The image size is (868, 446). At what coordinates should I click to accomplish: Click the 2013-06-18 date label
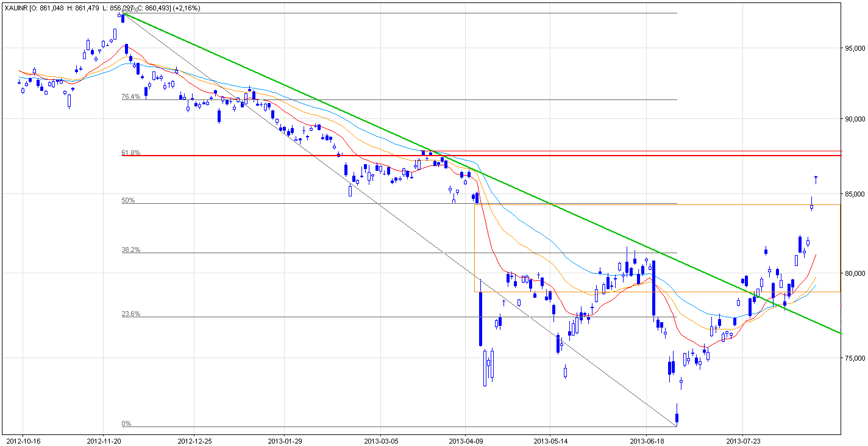pos(646,440)
